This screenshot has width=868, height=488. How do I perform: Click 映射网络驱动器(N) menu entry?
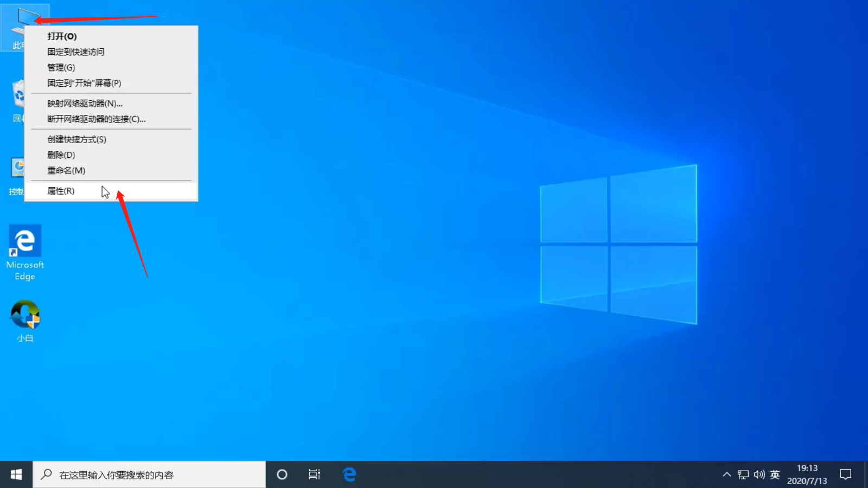(84, 103)
